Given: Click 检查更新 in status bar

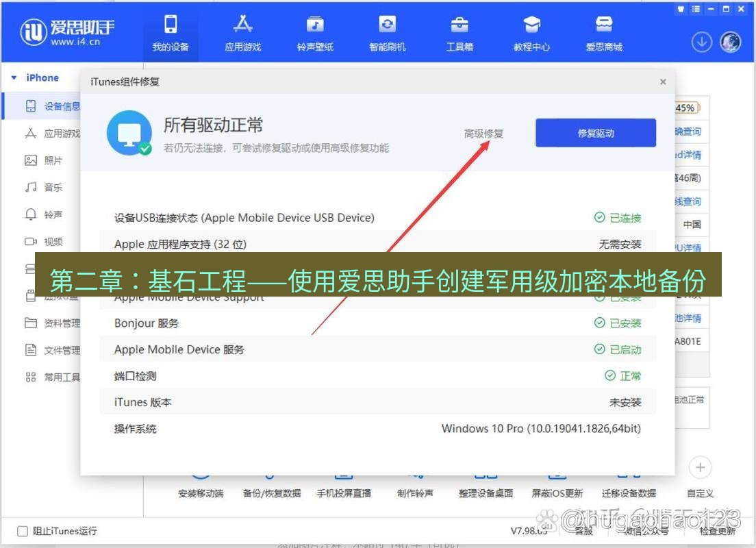Looking at the screenshot, I should 718,531.
